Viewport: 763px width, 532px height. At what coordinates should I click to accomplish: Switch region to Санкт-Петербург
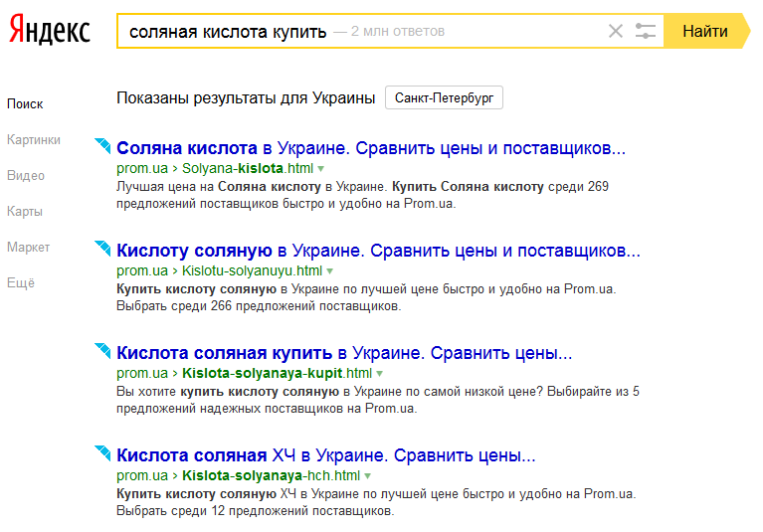click(444, 97)
